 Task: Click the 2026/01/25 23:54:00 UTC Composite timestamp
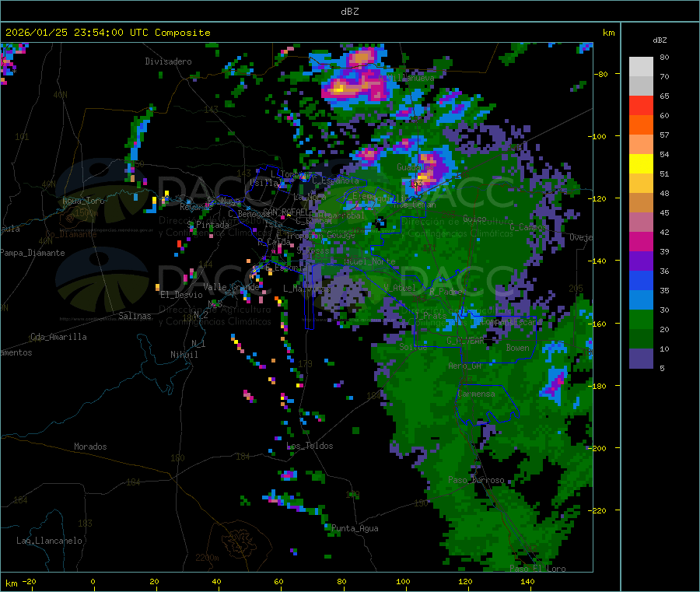pos(107,33)
